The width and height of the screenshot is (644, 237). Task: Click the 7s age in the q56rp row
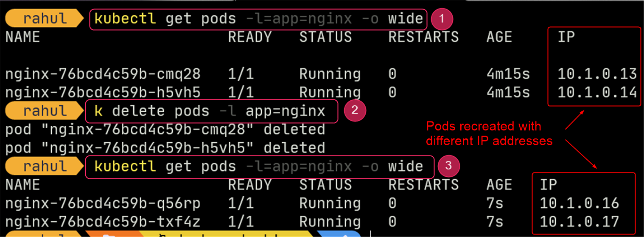tap(495, 203)
